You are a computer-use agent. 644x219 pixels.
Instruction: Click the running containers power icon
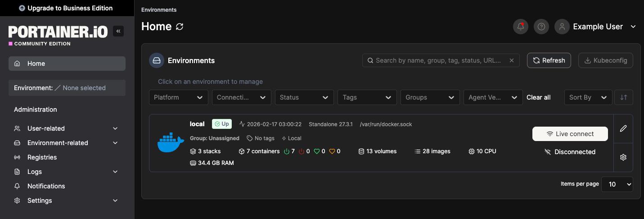pyautogui.click(x=287, y=151)
